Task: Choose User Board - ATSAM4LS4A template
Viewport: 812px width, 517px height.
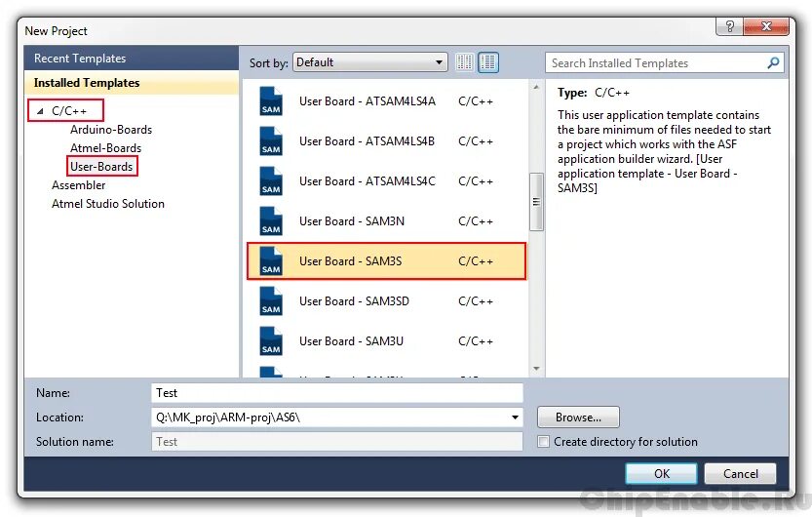Action: (386, 101)
